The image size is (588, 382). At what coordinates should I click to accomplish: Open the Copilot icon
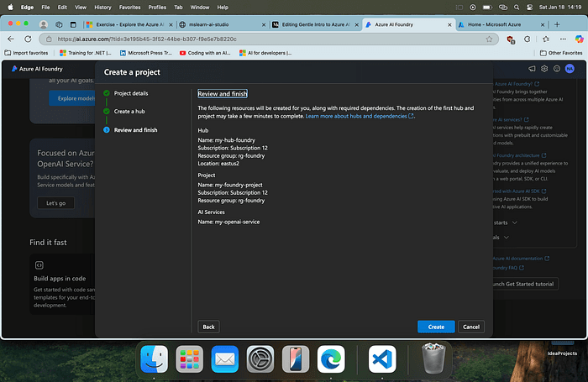pyautogui.click(x=579, y=39)
